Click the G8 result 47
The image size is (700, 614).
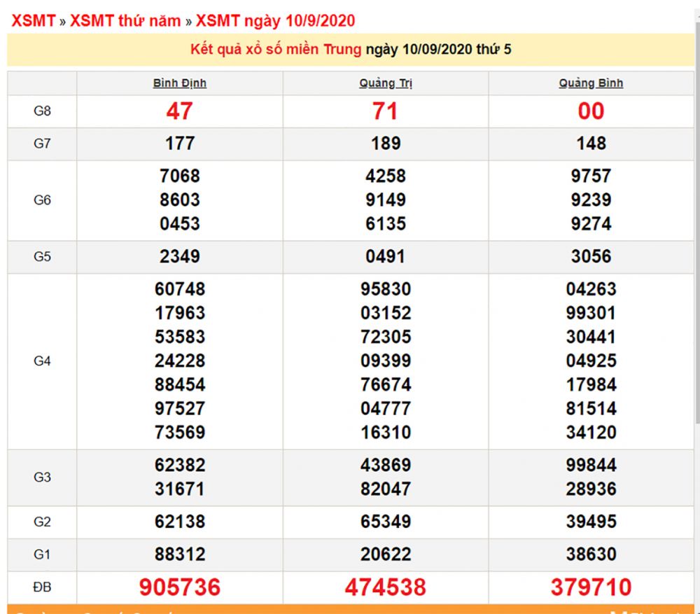coord(180,111)
